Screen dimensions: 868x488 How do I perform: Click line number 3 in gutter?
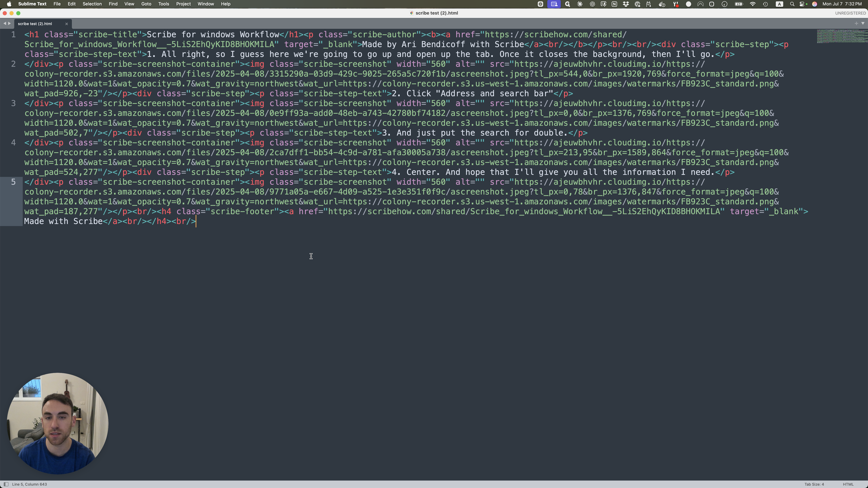click(14, 103)
